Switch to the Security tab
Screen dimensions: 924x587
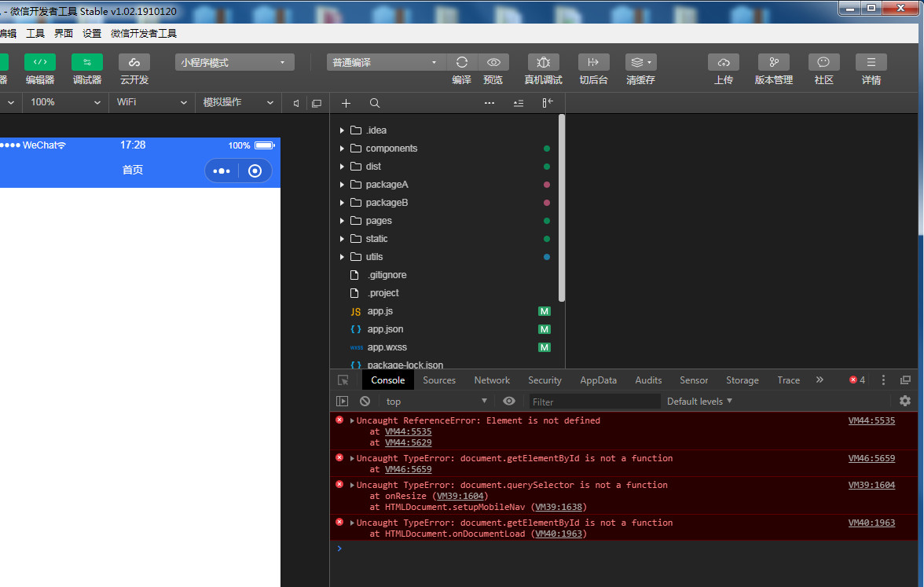544,380
